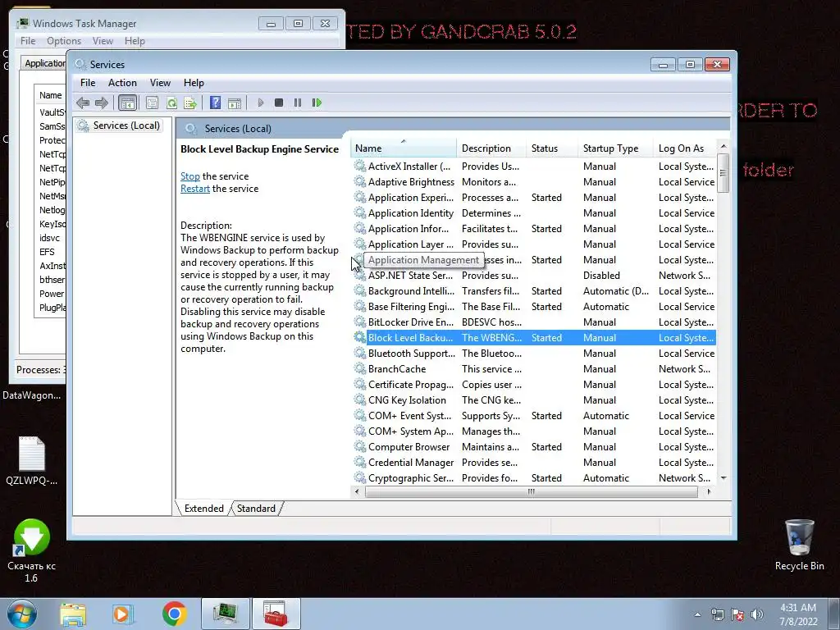
Task: Click the gear icon of Background Intelligent Transfer
Action: [360, 291]
